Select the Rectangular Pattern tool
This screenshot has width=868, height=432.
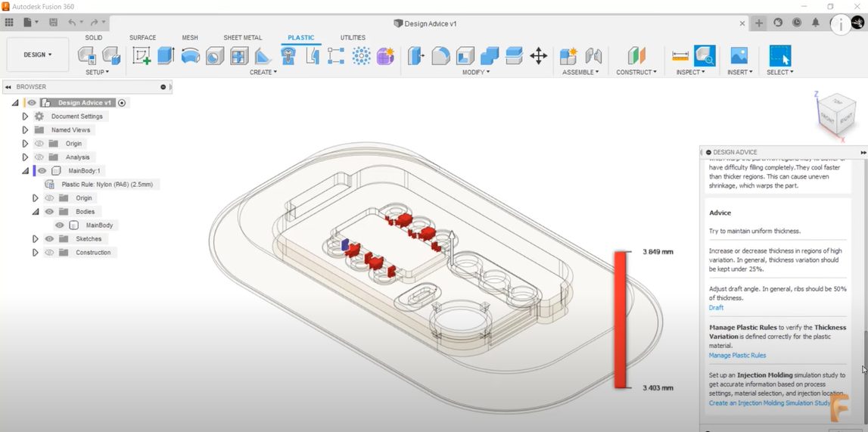tap(336, 55)
